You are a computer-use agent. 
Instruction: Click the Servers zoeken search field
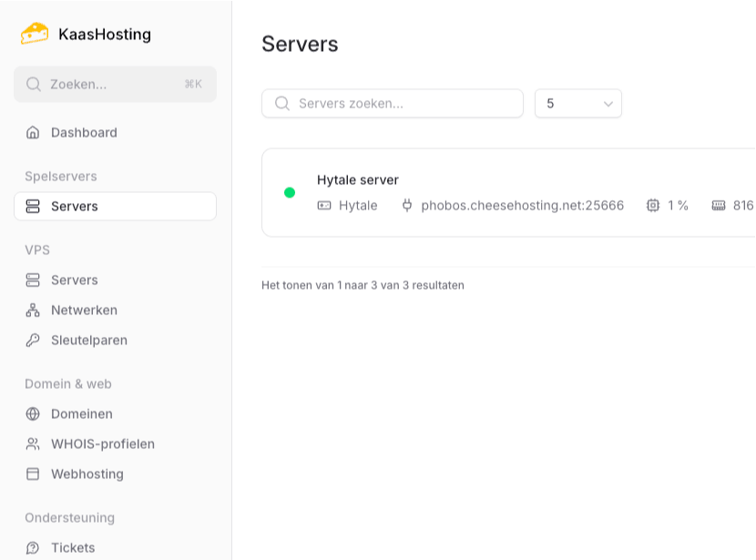[x=392, y=103]
